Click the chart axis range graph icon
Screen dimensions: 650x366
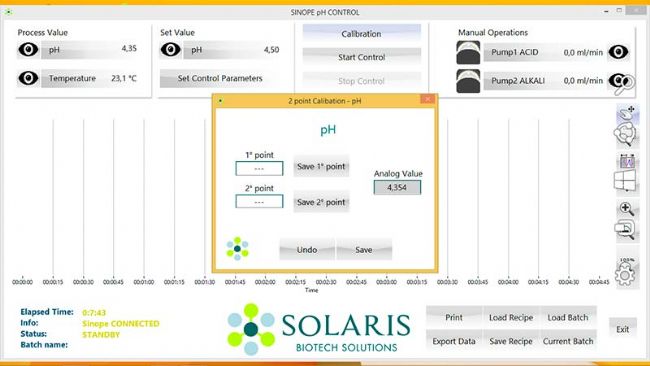pos(627,161)
